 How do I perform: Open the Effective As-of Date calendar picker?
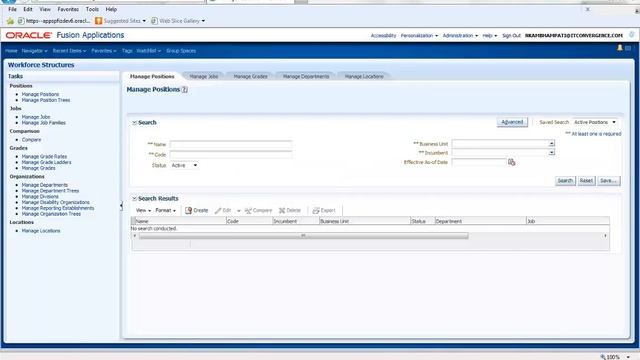point(511,162)
